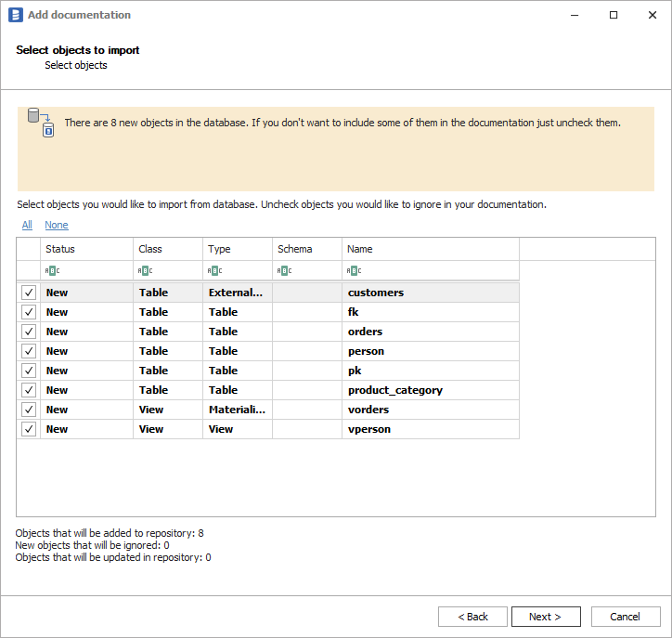Click the Name column filter icon
The width and height of the screenshot is (672, 638).
354,271
